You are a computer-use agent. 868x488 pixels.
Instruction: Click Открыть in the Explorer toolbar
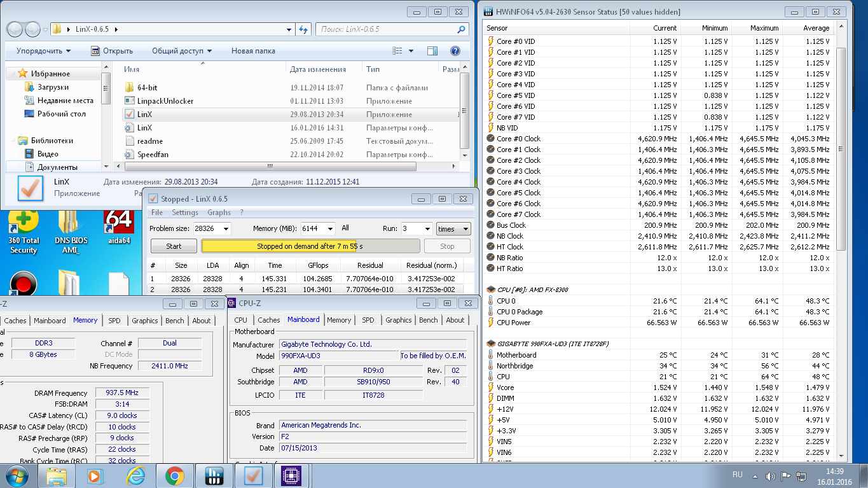tap(112, 51)
